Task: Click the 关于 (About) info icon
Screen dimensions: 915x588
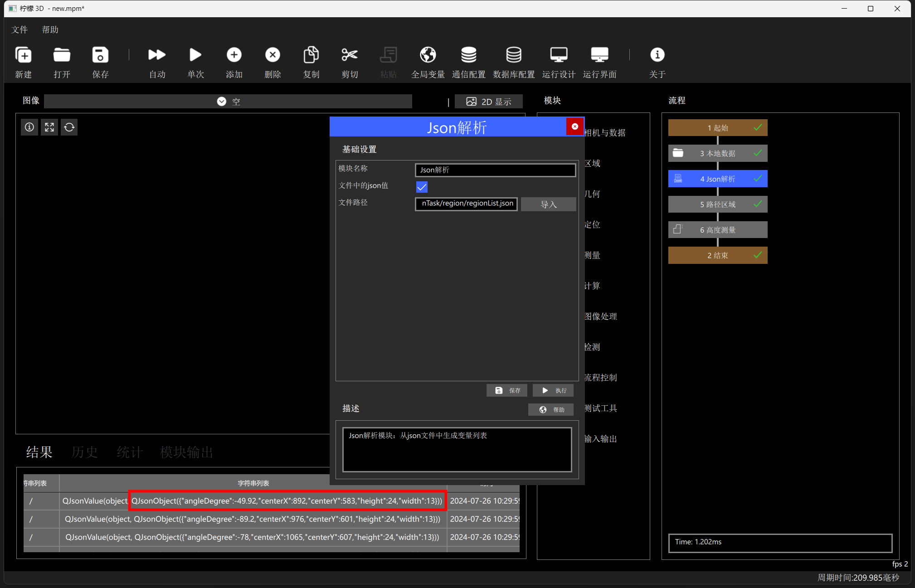Action: 657,55
